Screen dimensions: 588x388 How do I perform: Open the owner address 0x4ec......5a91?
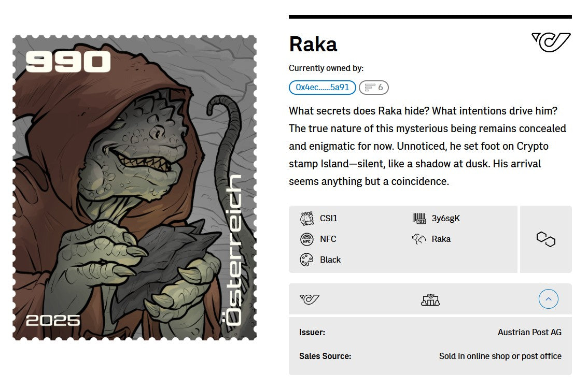point(321,87)
